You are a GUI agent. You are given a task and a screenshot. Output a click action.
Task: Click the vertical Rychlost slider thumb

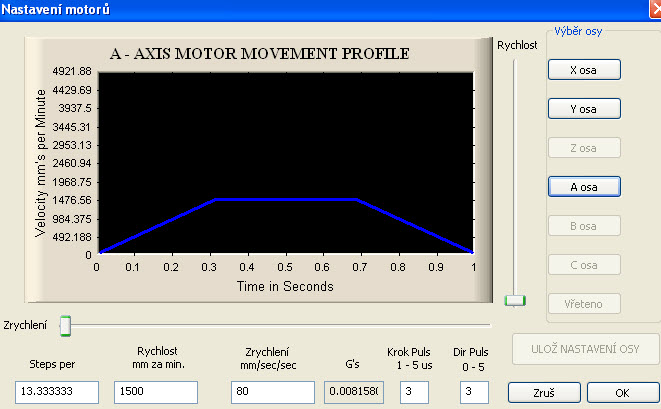point(515,299)
